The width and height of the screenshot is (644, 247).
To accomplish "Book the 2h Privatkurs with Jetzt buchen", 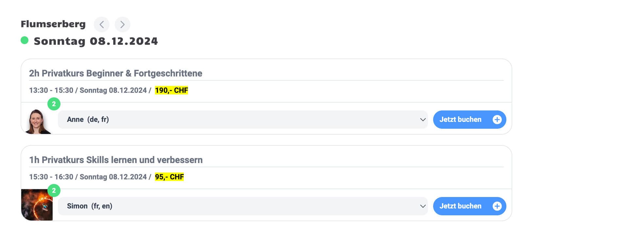I will click(460, 120).
